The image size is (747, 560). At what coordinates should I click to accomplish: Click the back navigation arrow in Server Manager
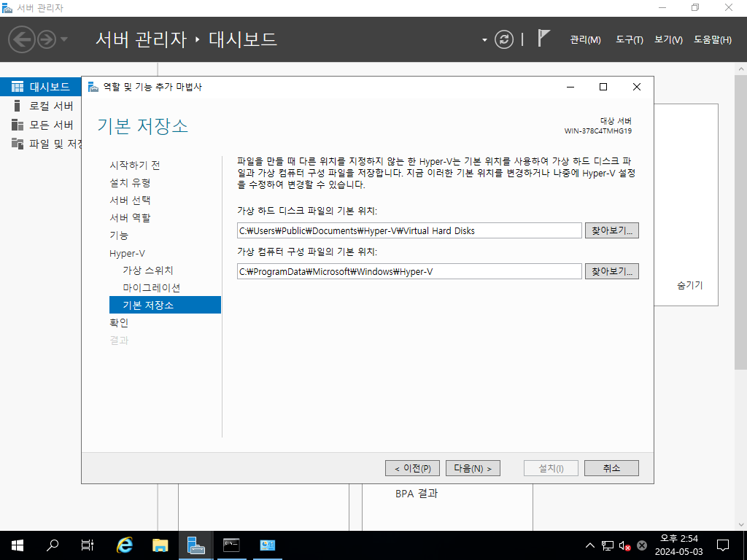click(21, 39)
